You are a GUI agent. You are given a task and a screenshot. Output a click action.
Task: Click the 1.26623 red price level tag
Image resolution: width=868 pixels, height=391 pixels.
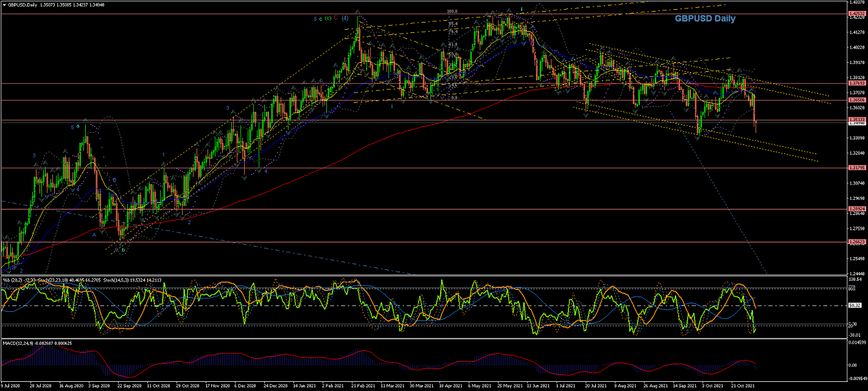click(x=857, y=242)
